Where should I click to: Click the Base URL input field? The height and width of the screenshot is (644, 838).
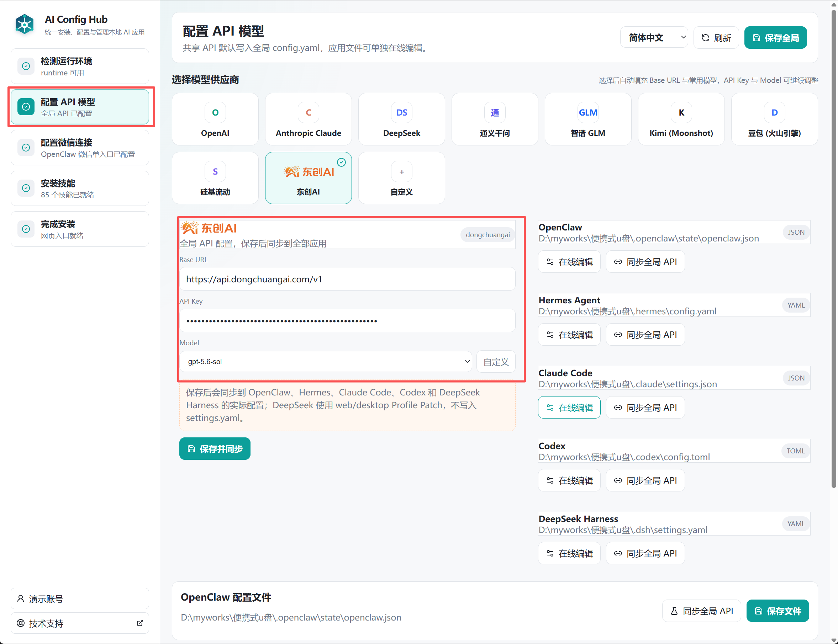click(x=347, y=279)
